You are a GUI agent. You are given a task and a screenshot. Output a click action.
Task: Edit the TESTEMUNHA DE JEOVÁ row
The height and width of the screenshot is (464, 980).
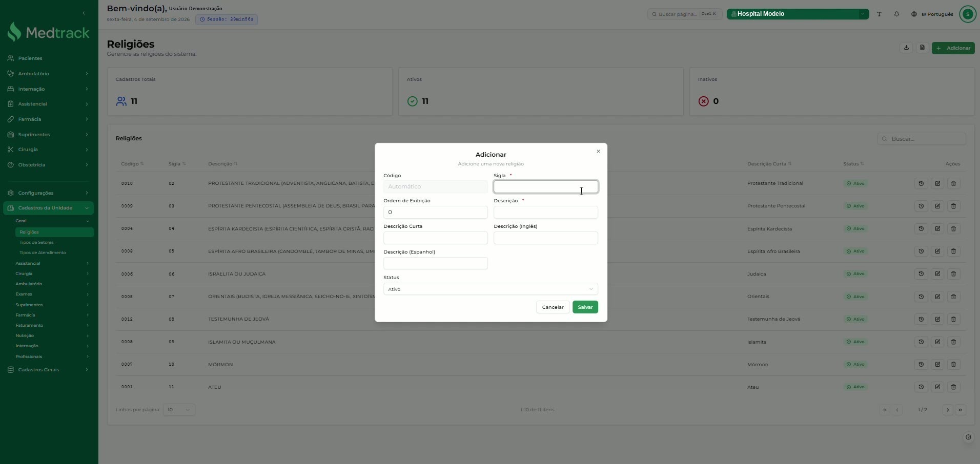click(x=937, y=319)
